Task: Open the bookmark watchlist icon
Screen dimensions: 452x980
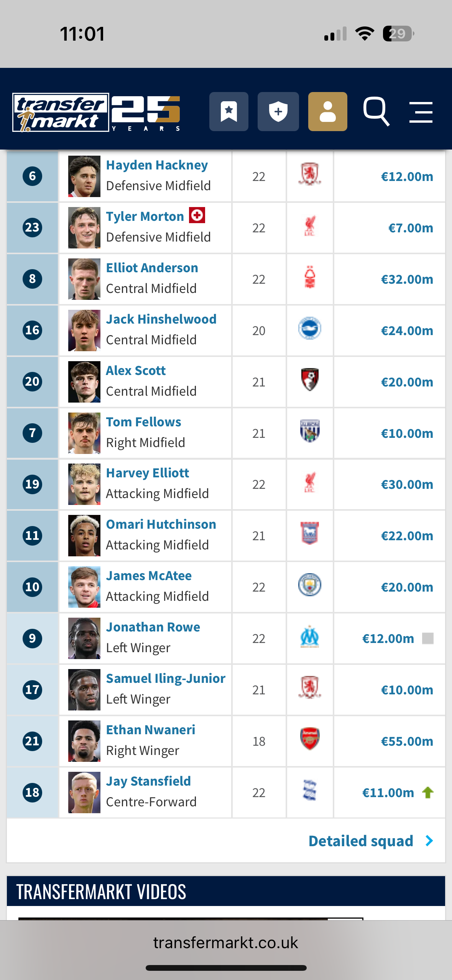Action: click(x=229, y=112)
